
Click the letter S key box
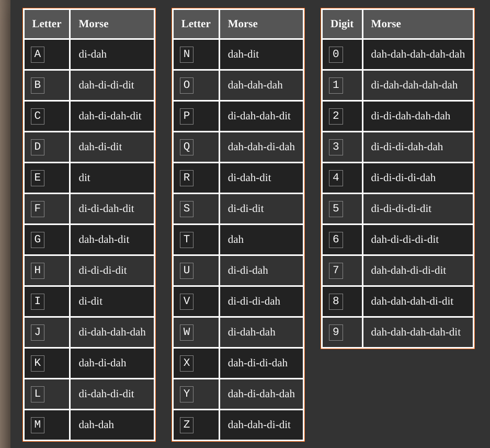pos(187,209)
